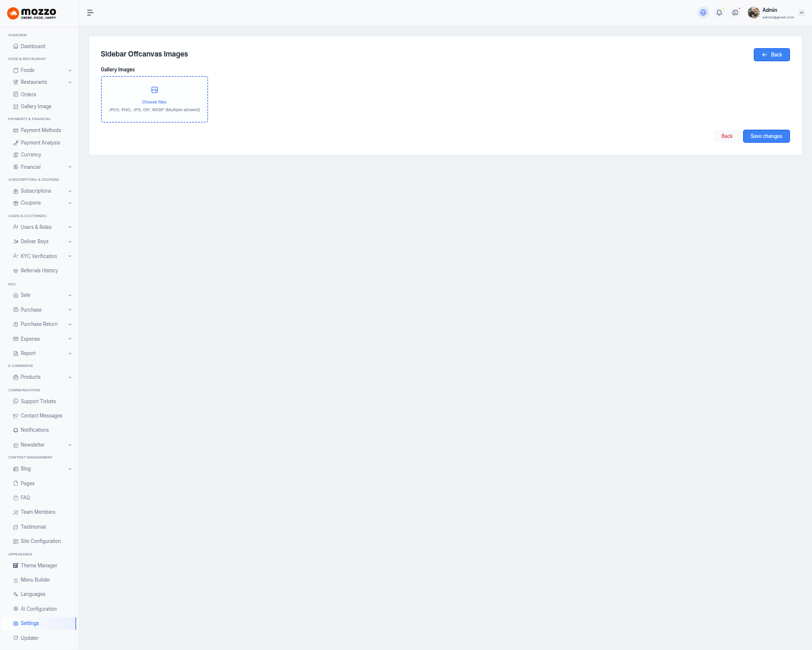The image size is (812, 650).
Task: Open the chat messages icon in header
Action: click(735, 12)
